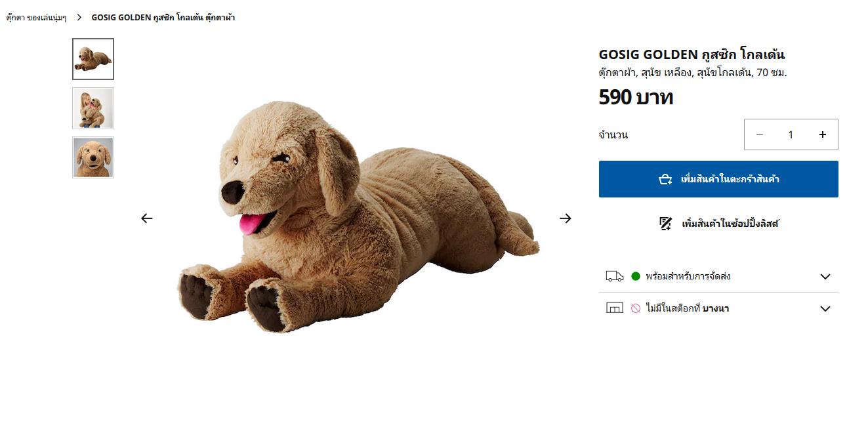
Task: Expand the delivery availability section
Action: [825, 276]
